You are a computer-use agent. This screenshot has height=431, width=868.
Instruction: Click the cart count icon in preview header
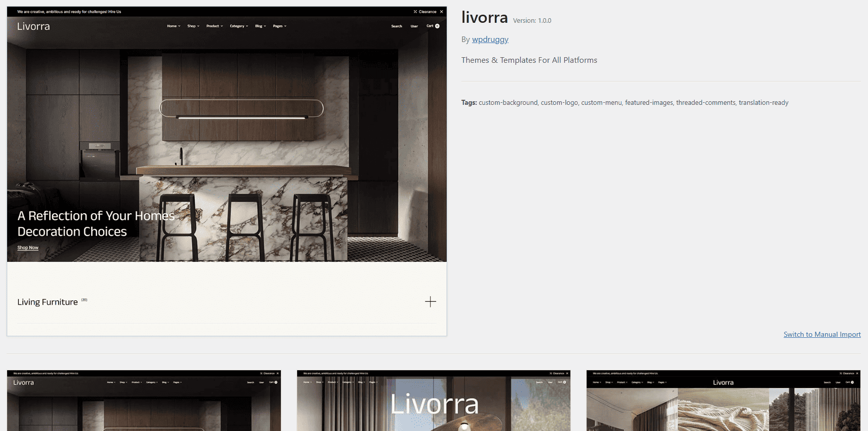pos(437,26)
